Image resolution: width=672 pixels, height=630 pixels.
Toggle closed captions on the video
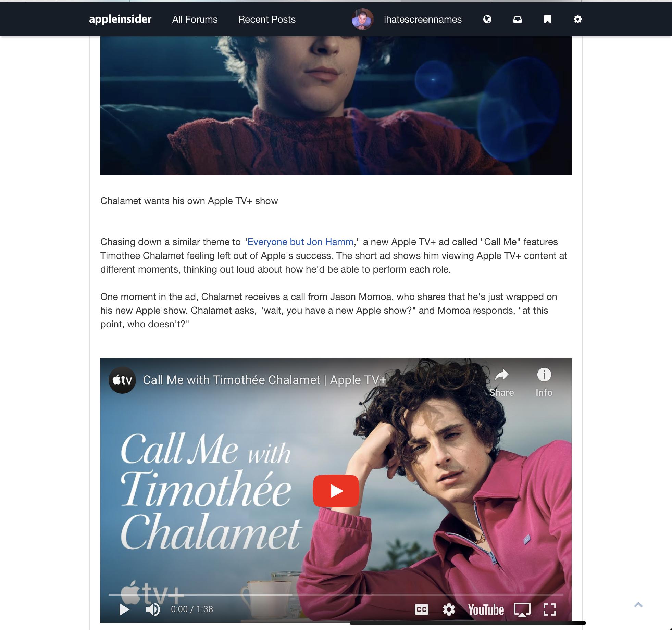click(421, 609)
